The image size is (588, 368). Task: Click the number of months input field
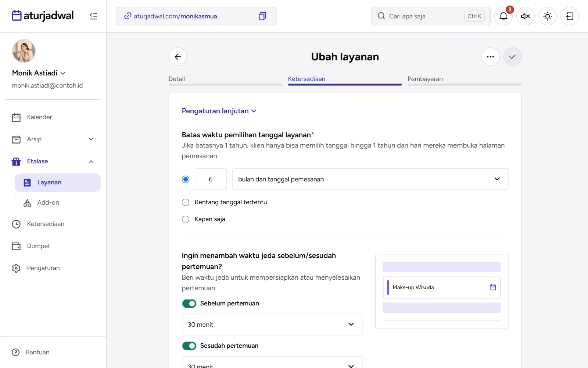tap(211, 179)
